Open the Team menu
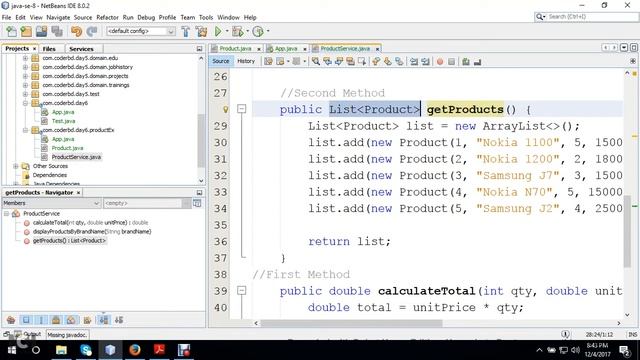Viewport: 640px width, 360px height. pyautogui.click(x=187, y=18)
